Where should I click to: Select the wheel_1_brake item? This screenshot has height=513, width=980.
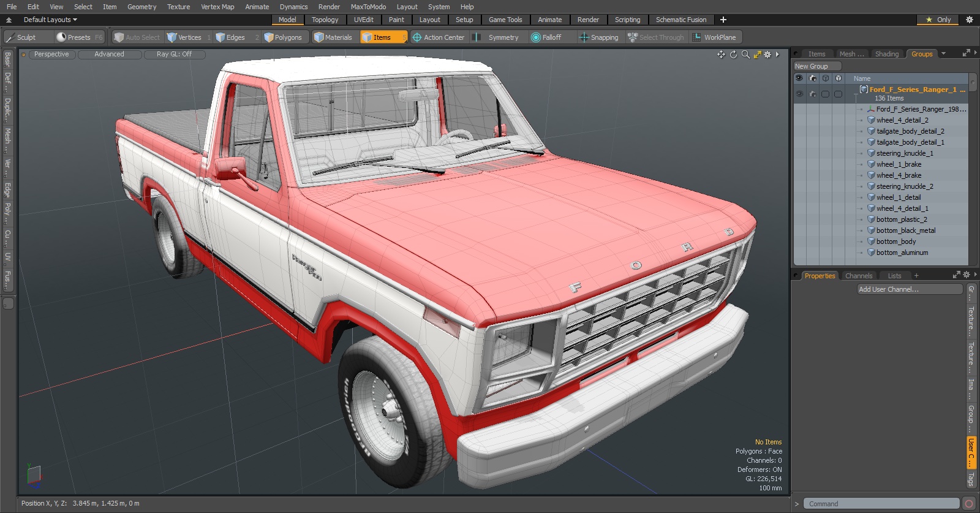899,164
